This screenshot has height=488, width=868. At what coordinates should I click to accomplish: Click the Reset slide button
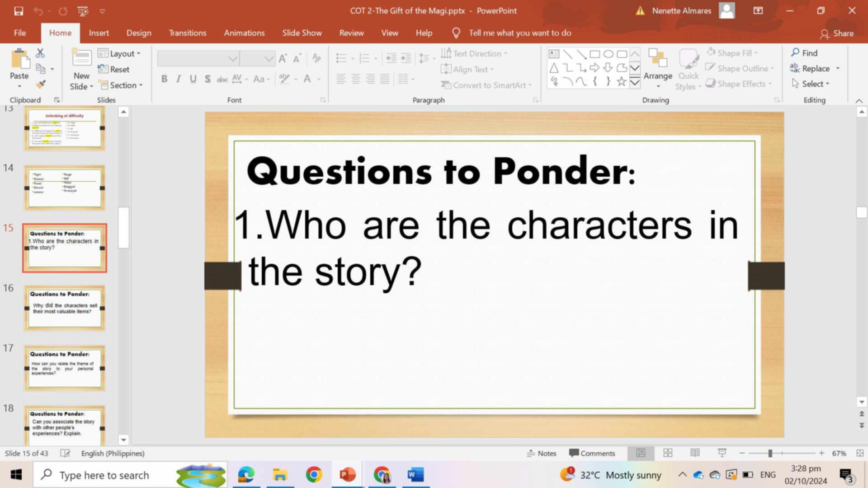point(114,69)
